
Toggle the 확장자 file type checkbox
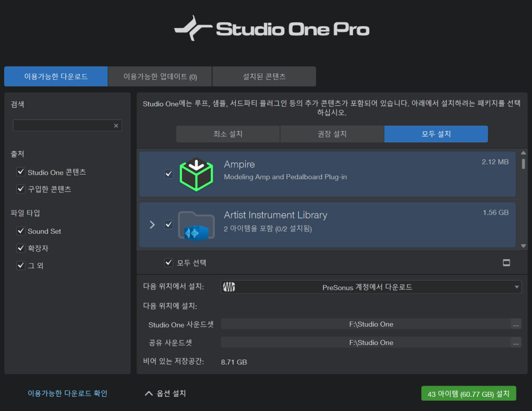[20, 248]
